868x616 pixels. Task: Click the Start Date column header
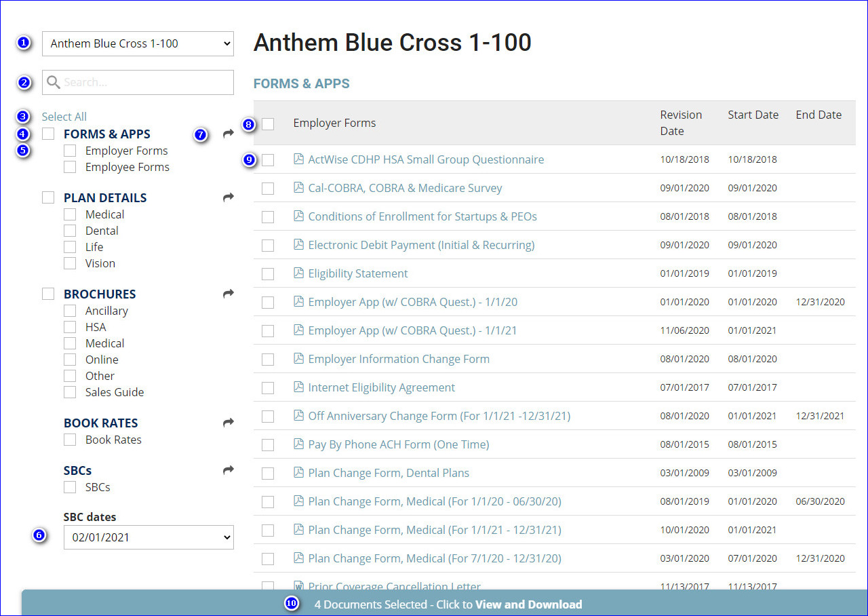[x=753, y=115]
